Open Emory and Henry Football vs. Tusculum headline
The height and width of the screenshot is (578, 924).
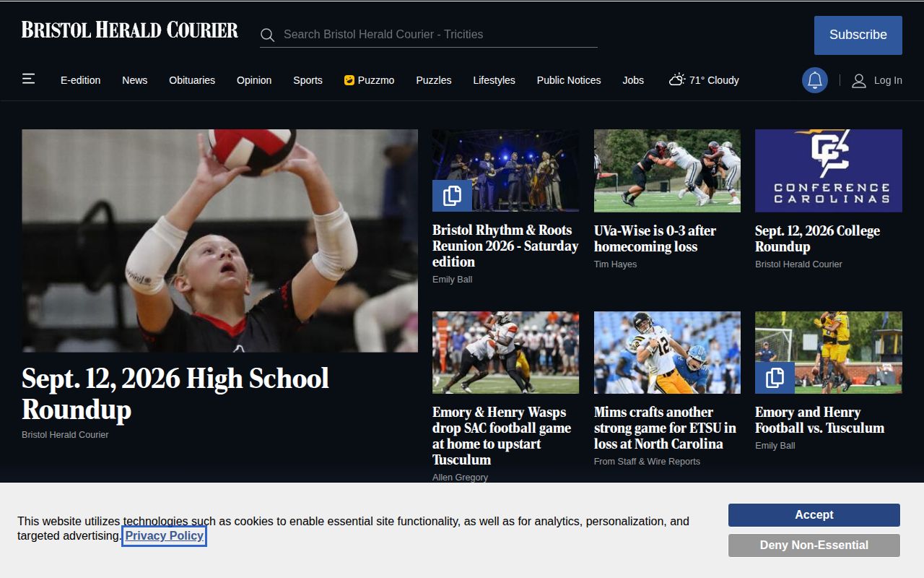click(x=819, y=420)
